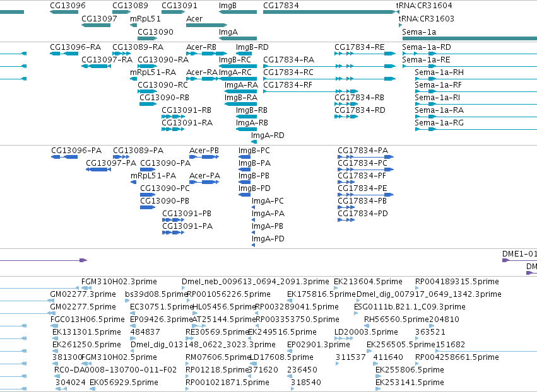The width and height of the screenshot is (537, 392).
Task: Select the EK056929.5prime EST label
Action: pos(124,383)
